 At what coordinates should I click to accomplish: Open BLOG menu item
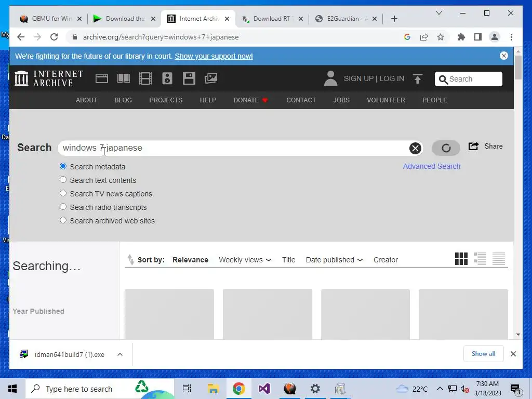point(123,100)
